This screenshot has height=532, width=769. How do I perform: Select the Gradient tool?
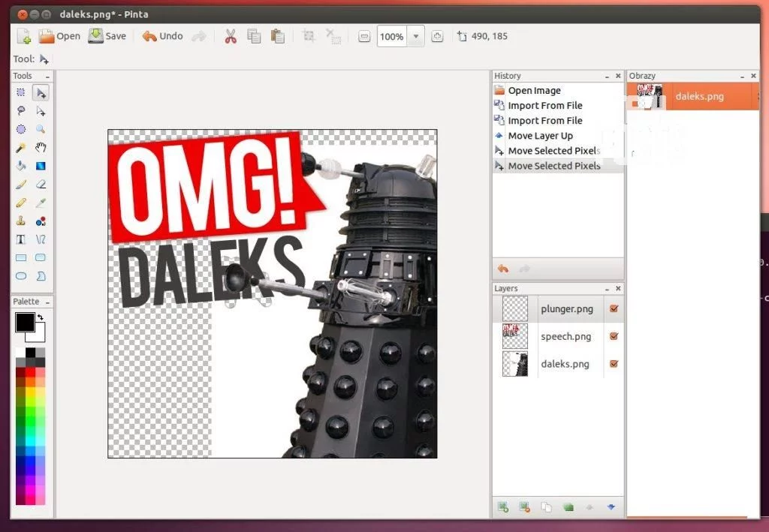(x=41, y=166)
